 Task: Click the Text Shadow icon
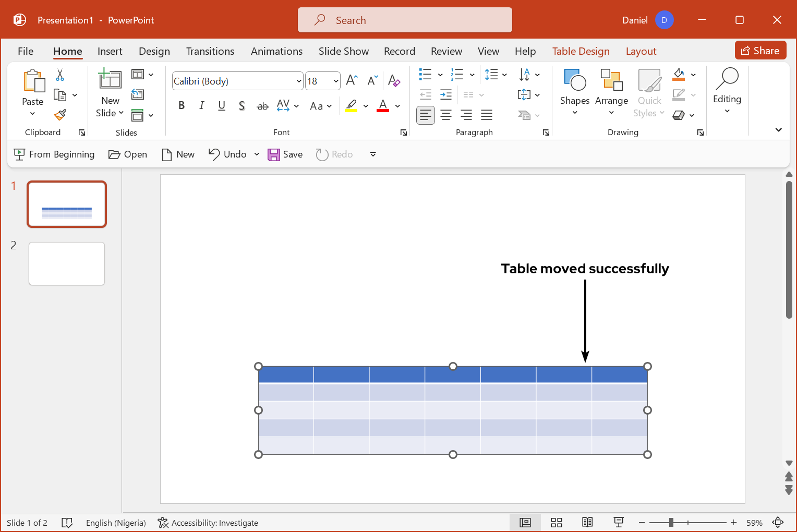click(242, 106)
